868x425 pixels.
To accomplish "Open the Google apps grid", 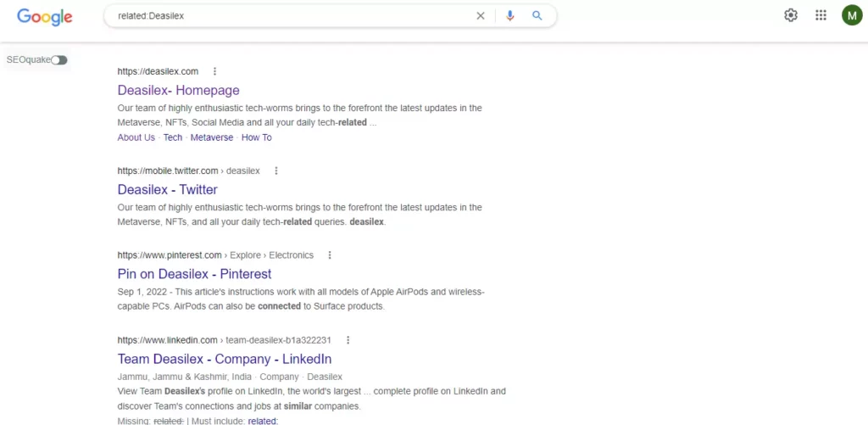I will click(821, 15).
